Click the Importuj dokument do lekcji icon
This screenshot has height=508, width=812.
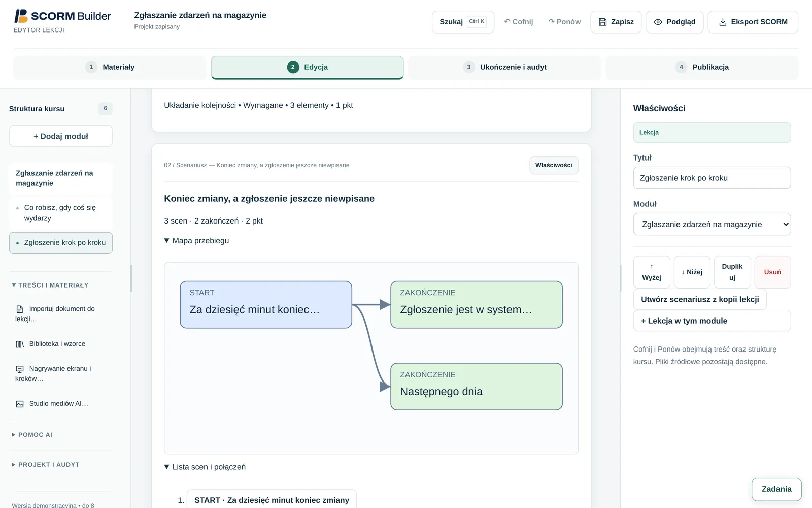click(x=20, y=309)
